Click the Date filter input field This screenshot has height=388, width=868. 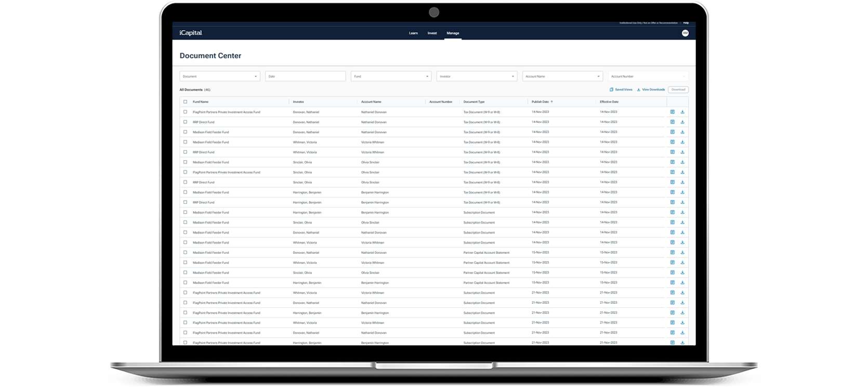tap(305, 76)
